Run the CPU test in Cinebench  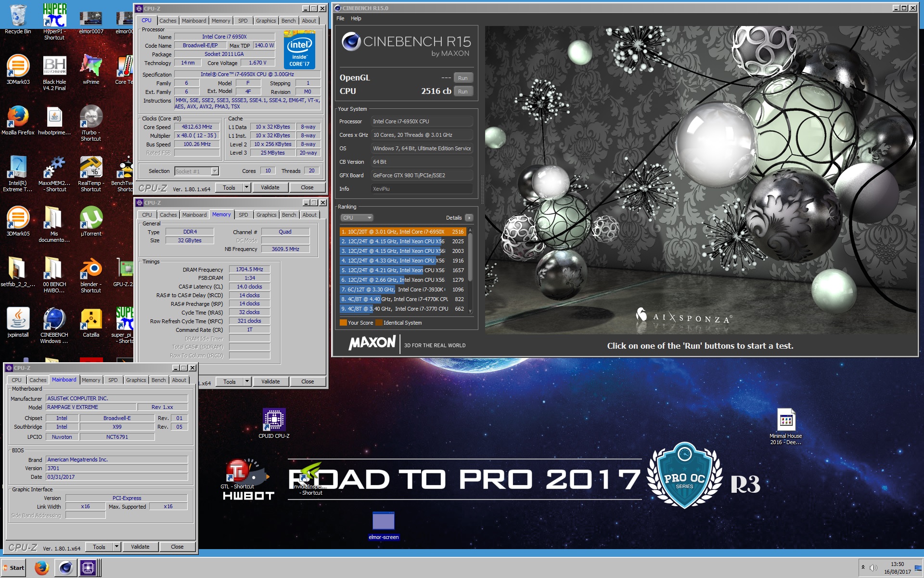click(463, 92)
